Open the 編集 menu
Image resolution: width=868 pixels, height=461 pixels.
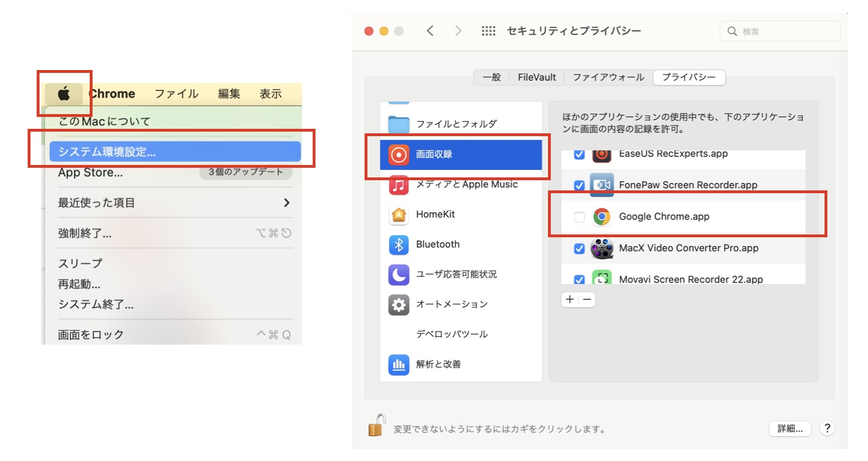pos(229,94)
